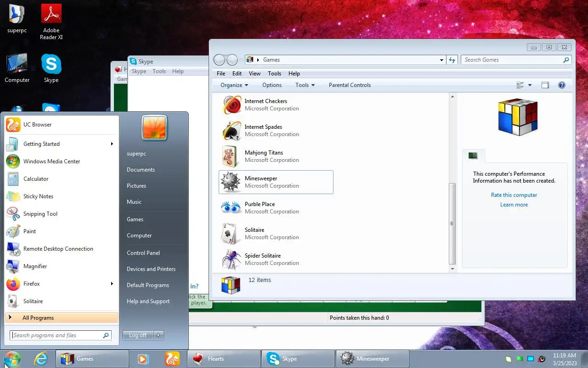Select the Mahjong Titans tile icon
Screen dimensions: 588x368
[231, 156]
